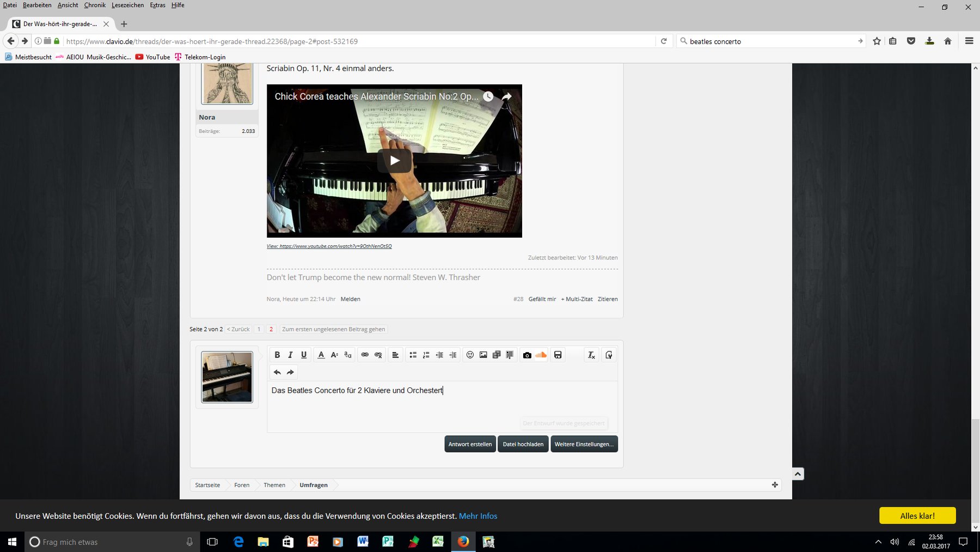The image size is (980, 552).
Task: Click scroll-to-top arrow button
Action: 798,474
